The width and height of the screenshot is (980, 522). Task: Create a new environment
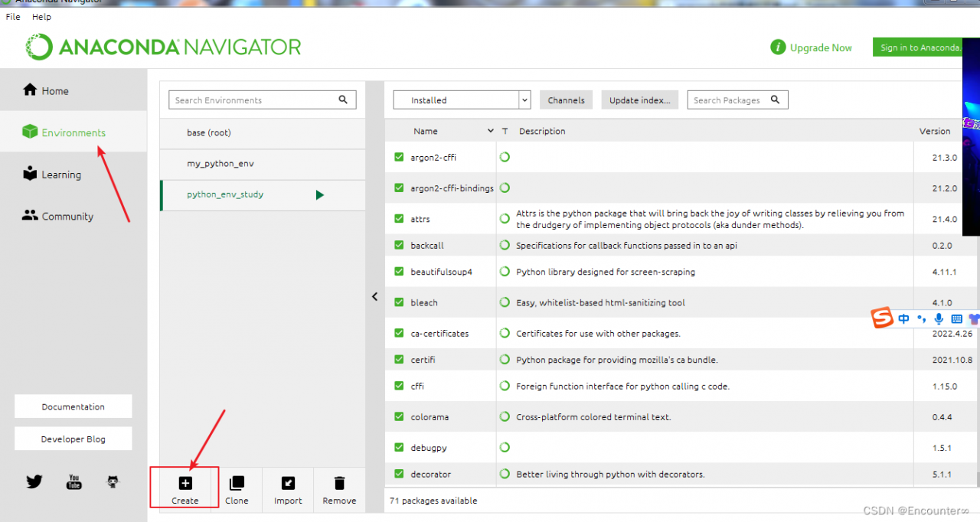[x=185, y=490]
